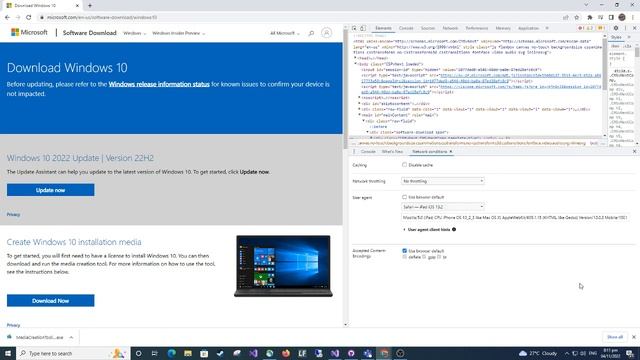This screenshot has width=640, height=360.
Task: Toggle the br encoding checkbox
Action: click(x=439, y=257)
